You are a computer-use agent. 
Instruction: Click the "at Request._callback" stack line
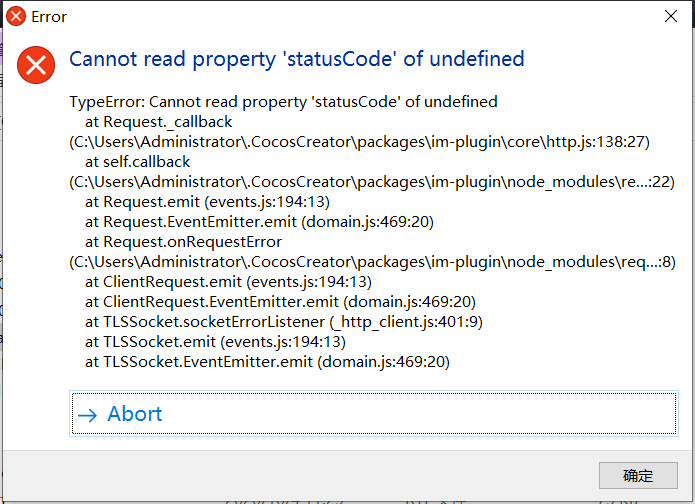158,122
